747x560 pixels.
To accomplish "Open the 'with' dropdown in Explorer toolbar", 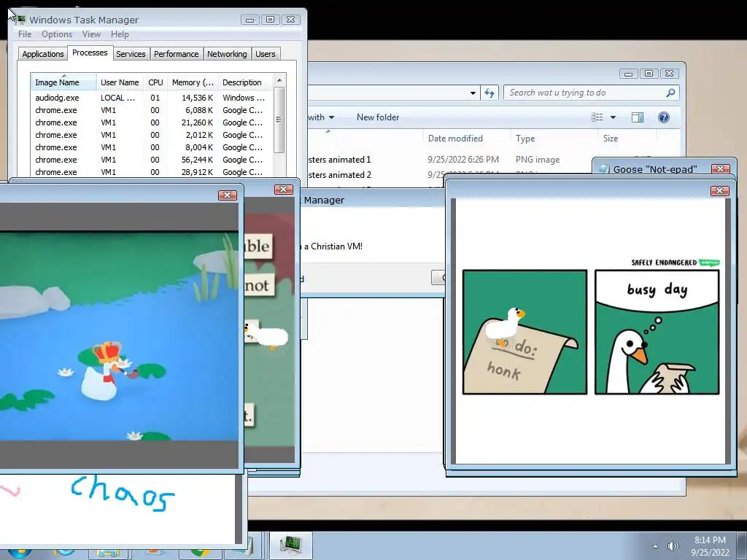I will [321, 117].
